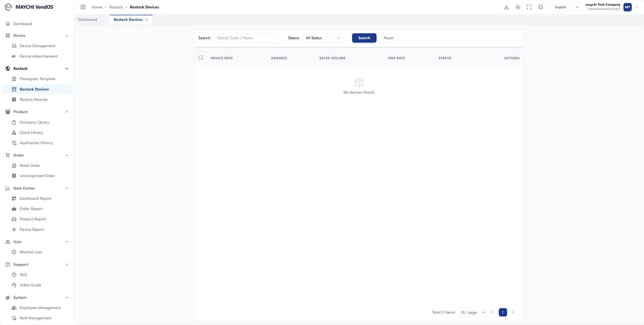Click the 'Total: 0 items' text

point(444,313)
